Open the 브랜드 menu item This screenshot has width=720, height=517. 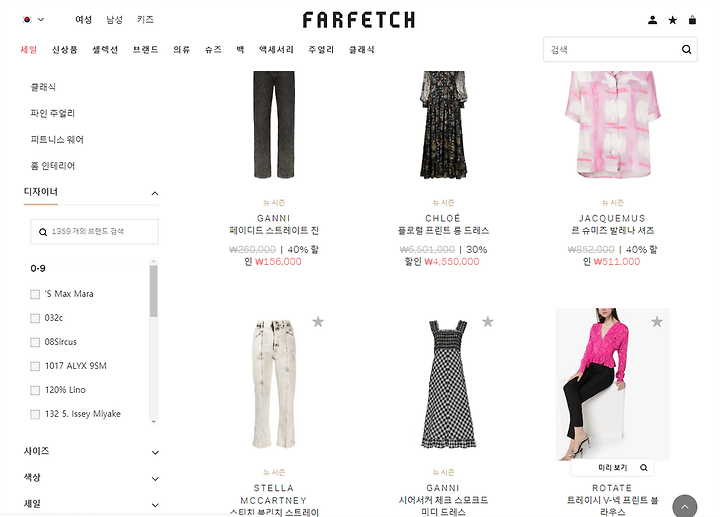click(146, 50)
